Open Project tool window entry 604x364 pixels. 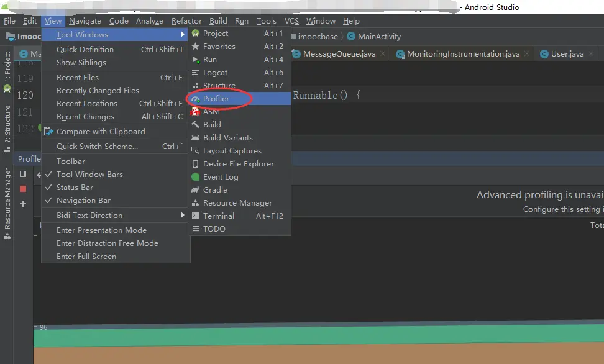(239, 34)
